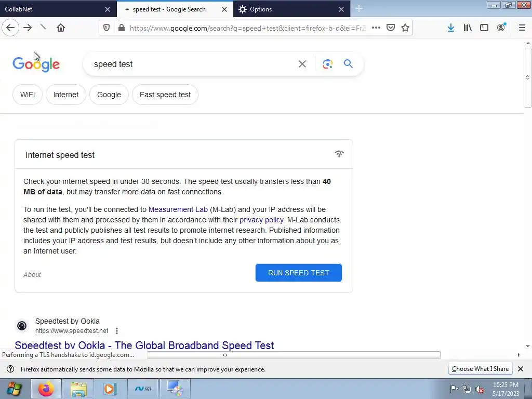Click the vertical scrollbar thumb

(x=528, y=78)
